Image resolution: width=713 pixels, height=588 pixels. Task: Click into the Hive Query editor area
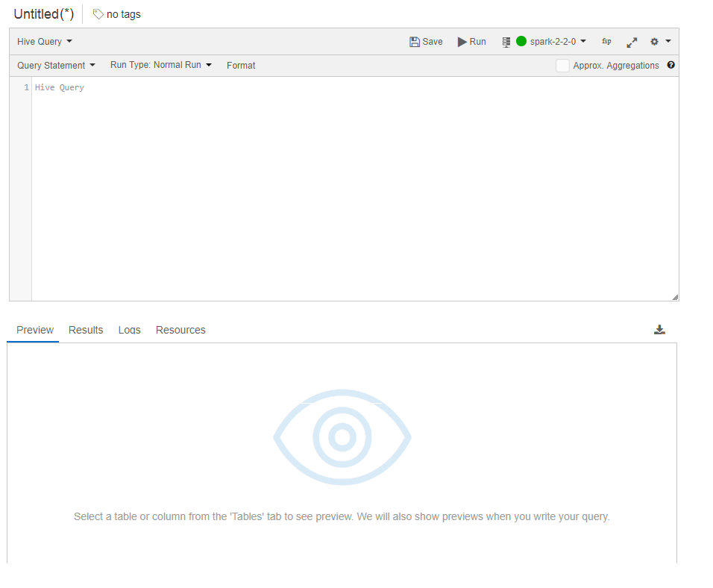(x=355, y=189)
